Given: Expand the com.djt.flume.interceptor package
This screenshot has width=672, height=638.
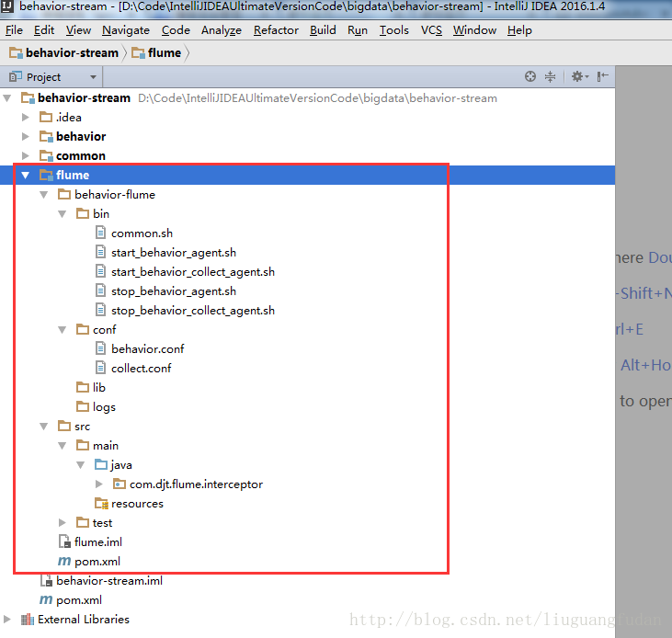Looking at the screenshot, I should (x=99, y=484).
